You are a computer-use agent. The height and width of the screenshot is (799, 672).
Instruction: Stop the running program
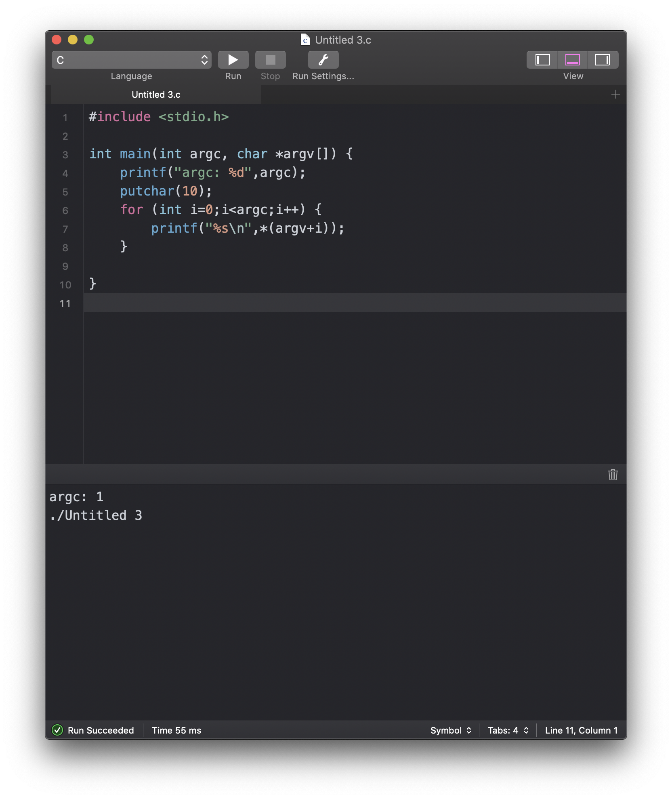pyautogui.click(x=270, y=60)
